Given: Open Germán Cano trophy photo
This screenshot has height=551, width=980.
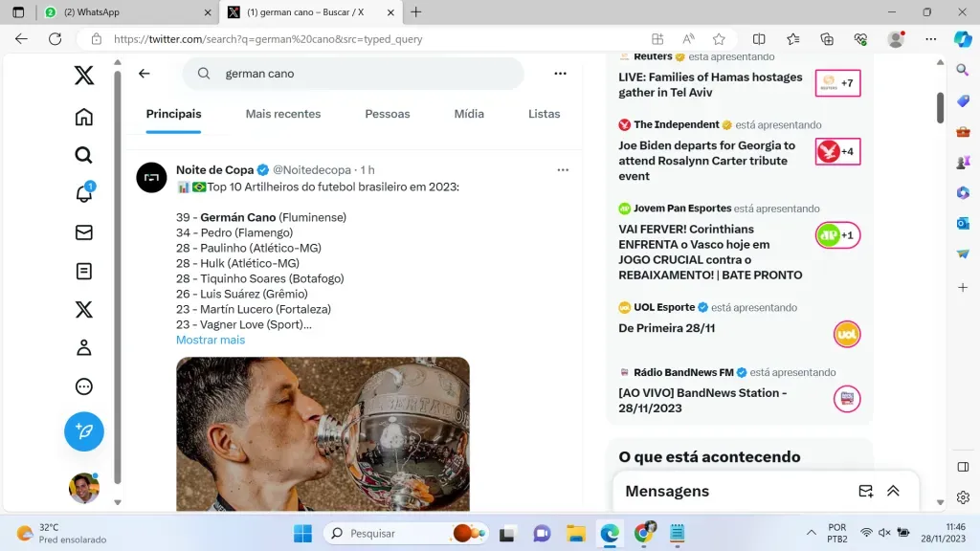Looking at the screenshot, I should point(323,433).
